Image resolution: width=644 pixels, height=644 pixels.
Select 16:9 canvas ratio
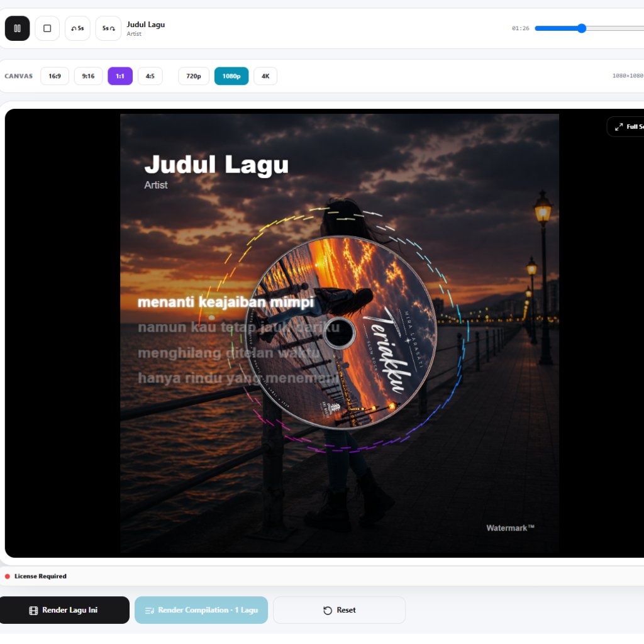pyautogui.click(x=55, y=76)
